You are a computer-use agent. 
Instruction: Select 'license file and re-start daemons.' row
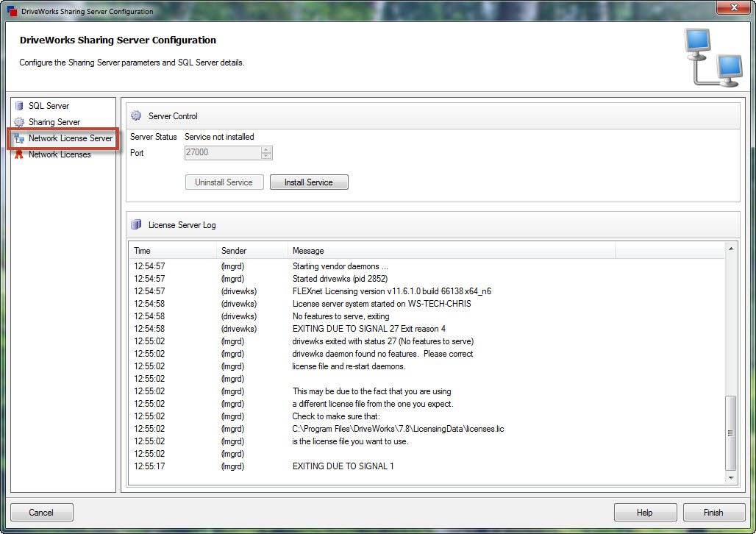point(427,366)
